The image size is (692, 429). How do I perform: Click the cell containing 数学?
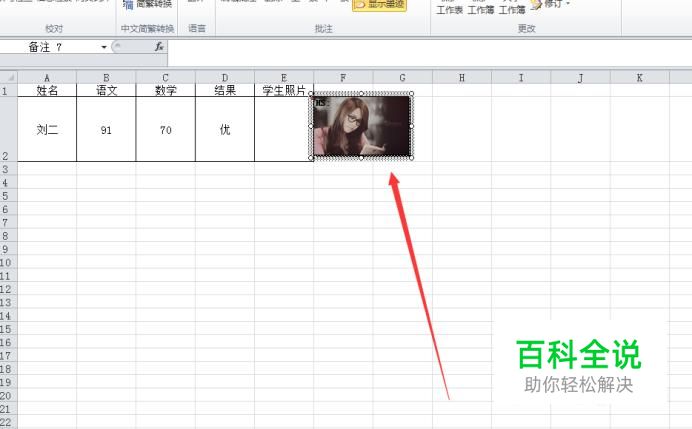tap(165, 90)
